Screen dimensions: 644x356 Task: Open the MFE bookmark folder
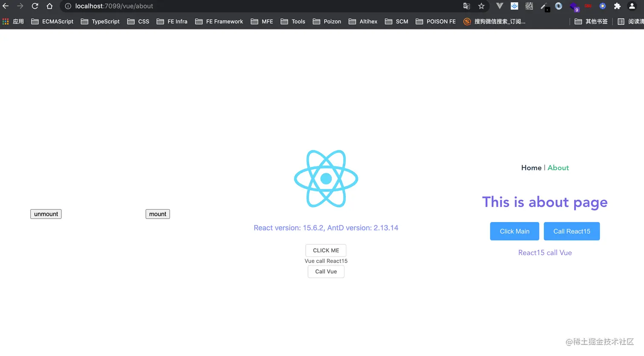(x=262, y=21)
